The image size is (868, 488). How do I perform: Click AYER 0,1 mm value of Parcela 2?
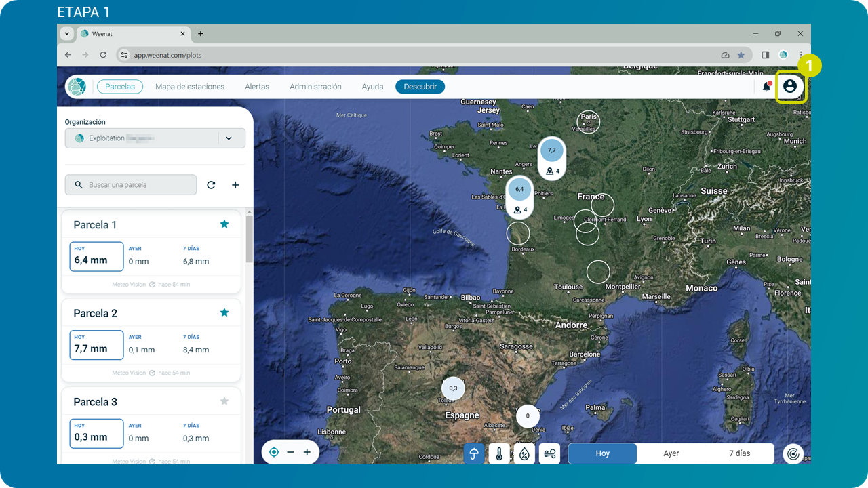tap(142, 350)
